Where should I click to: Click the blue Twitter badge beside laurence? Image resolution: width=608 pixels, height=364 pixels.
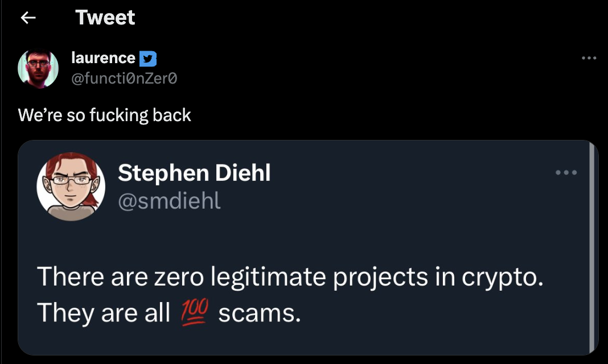pos(148,58)
